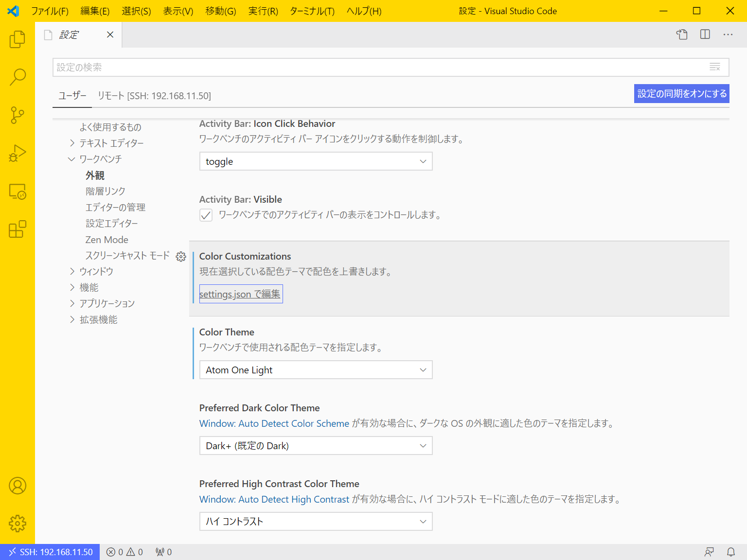Open the Manage gear in activity bar
This screenshot has height=560, width=747.
18,524
